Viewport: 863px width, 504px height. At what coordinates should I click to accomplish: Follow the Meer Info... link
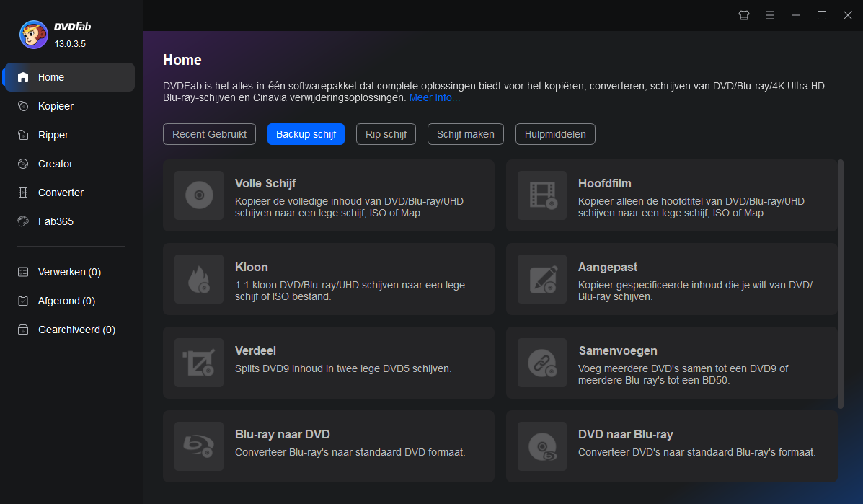[x=435, y=97]
